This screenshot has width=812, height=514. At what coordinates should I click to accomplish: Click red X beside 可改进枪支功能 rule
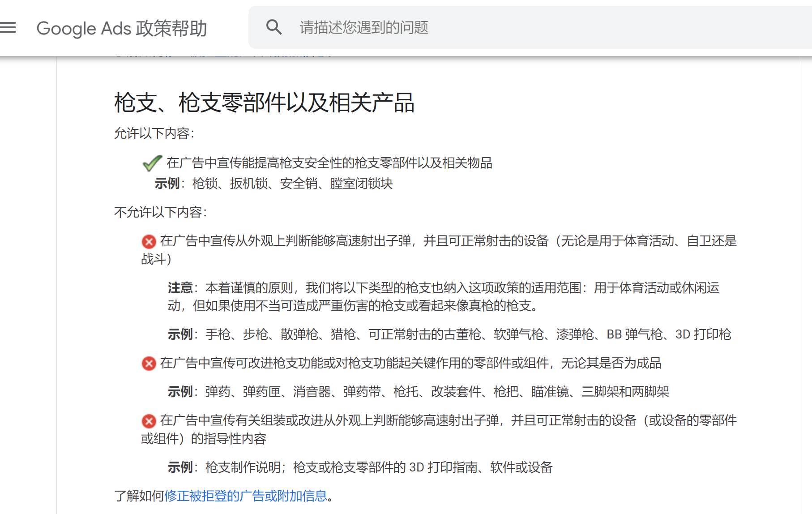pos(149,364)
